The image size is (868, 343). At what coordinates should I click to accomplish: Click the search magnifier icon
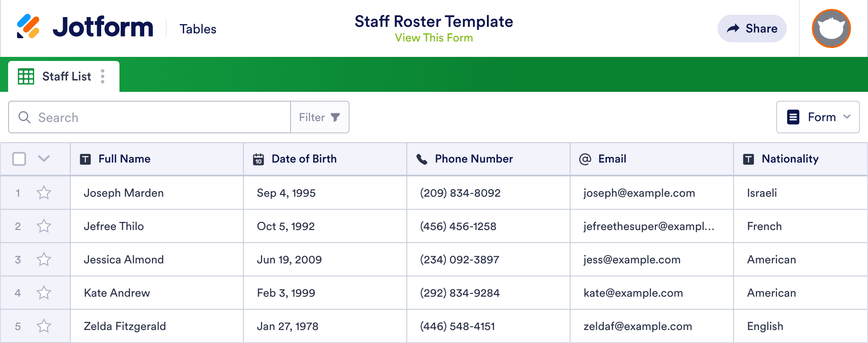point(24,117)
